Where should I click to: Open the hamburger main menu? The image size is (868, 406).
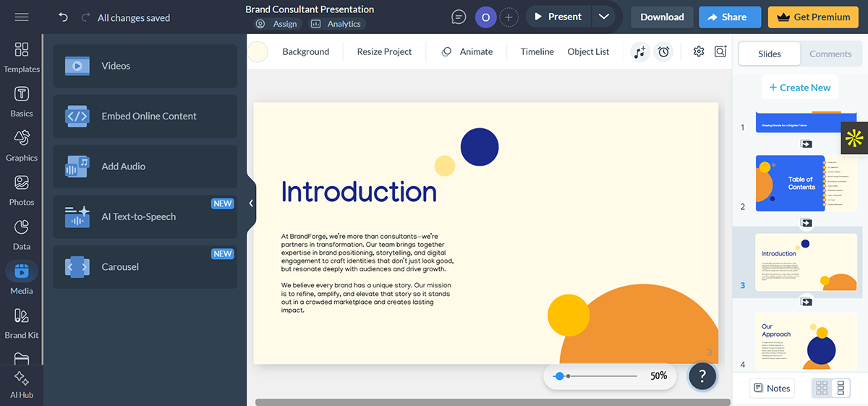22,17
